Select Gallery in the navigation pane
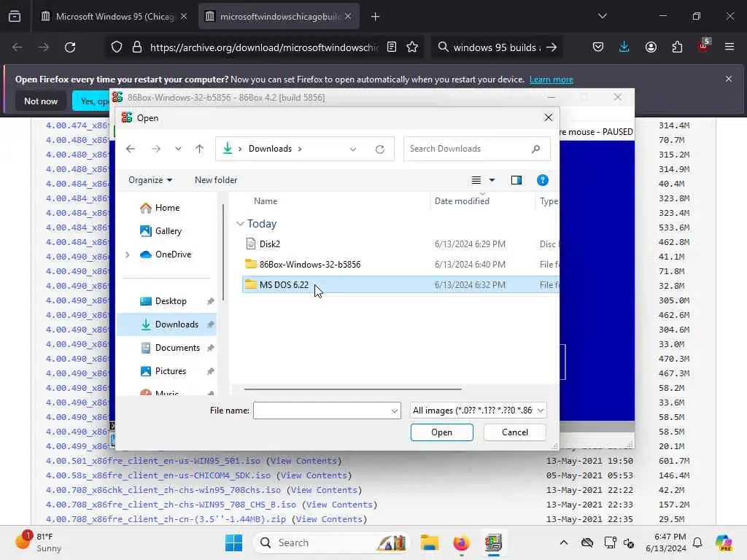Screen dimensions: 747x560 pyautogui.click(x=169, y=231)
